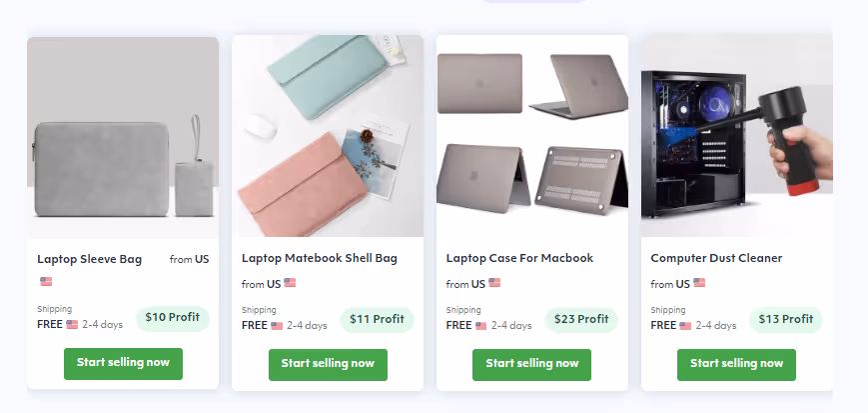This screenshot has width=868, height=413.
Task: Click the US flag beside Laptop Case For Macbook origin
Action: (x=494, y=283)
